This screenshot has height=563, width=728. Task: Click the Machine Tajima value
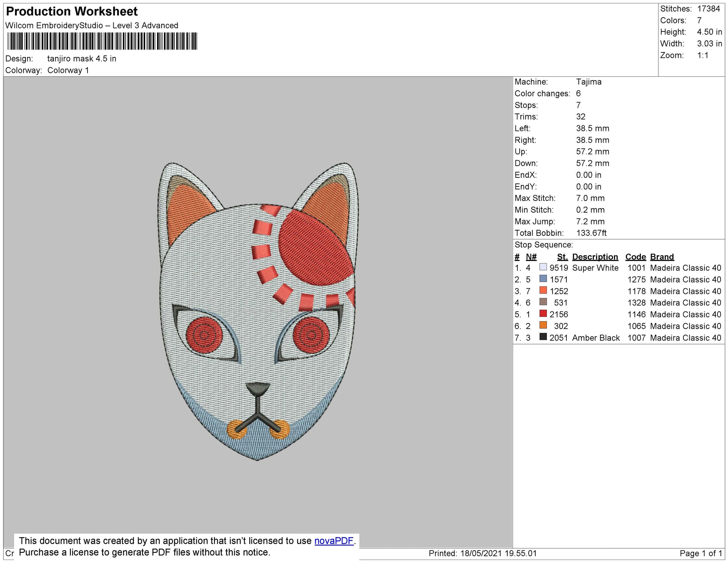tap(589, 82)
